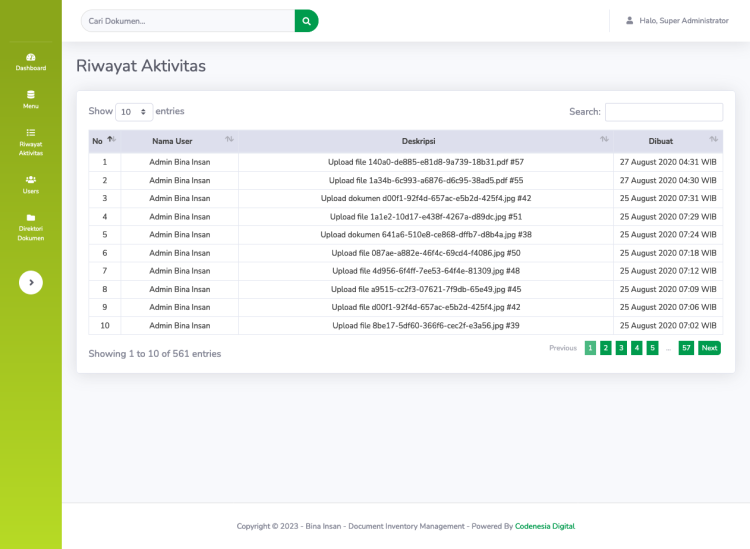Go to page 5 of results
The image size is (750, 549).
[652, 348]
